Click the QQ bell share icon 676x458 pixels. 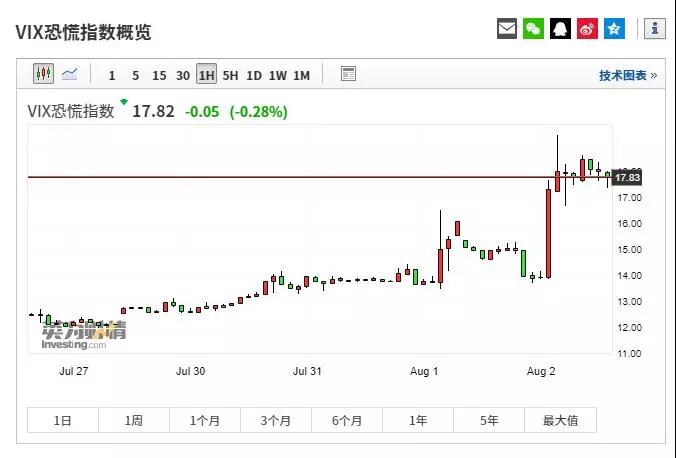coord(561,29)
